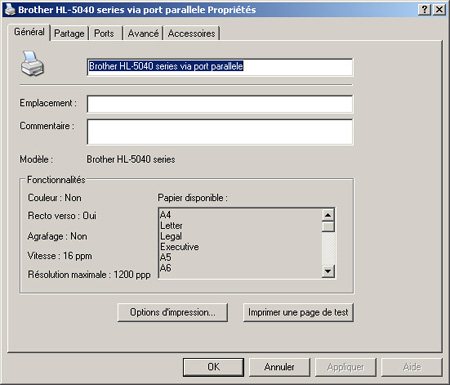Click the Recto verso : Oui text
This screenshot has height=385, width=450.
tap(62, 216)
